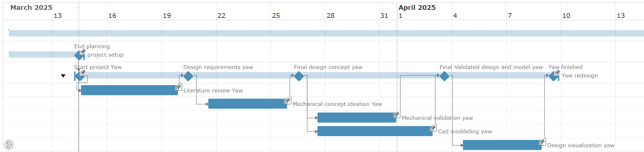Collapse the Yaw redesign group triangle
644x152 pixels.
click(x=63, y=76)
